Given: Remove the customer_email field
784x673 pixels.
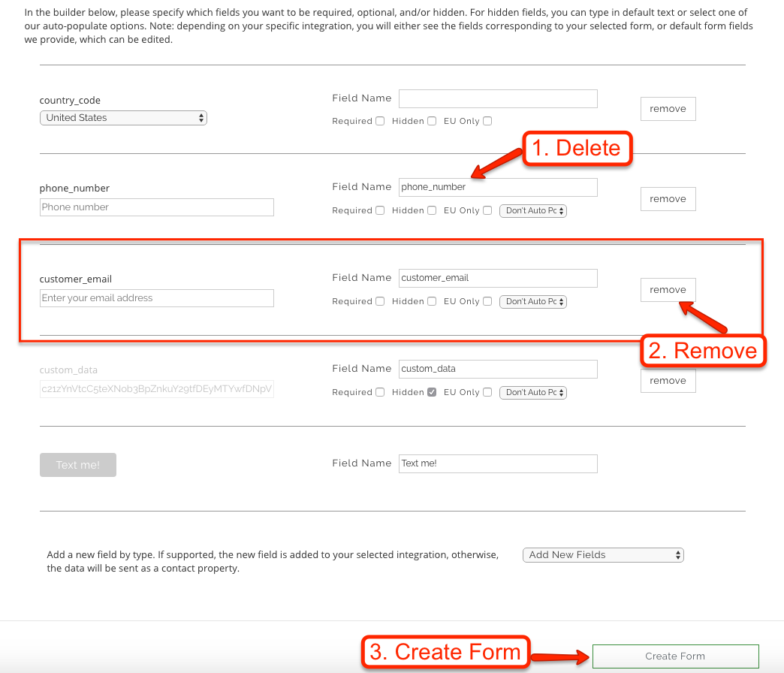Looking at the screenshot, I should click(x=668, y=290).
